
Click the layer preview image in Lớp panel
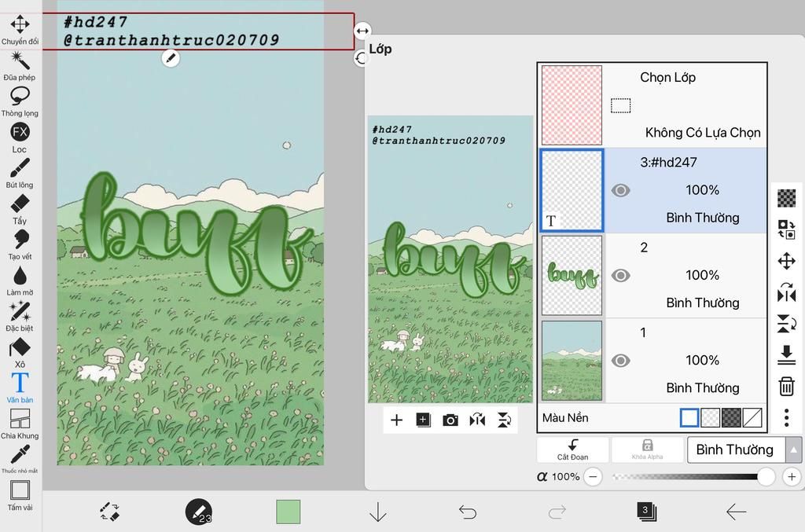(450, 259)
